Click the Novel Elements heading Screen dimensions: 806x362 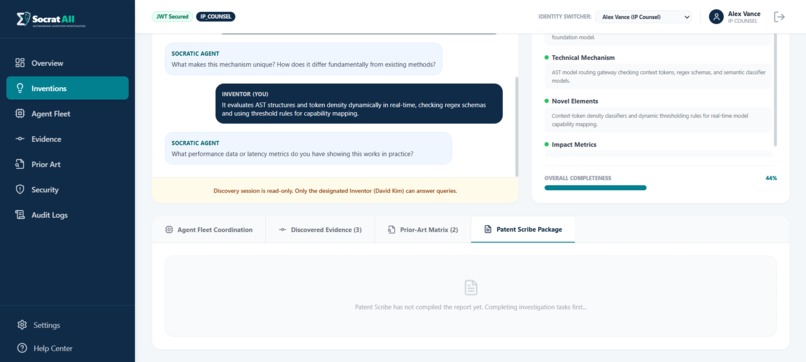575,101
